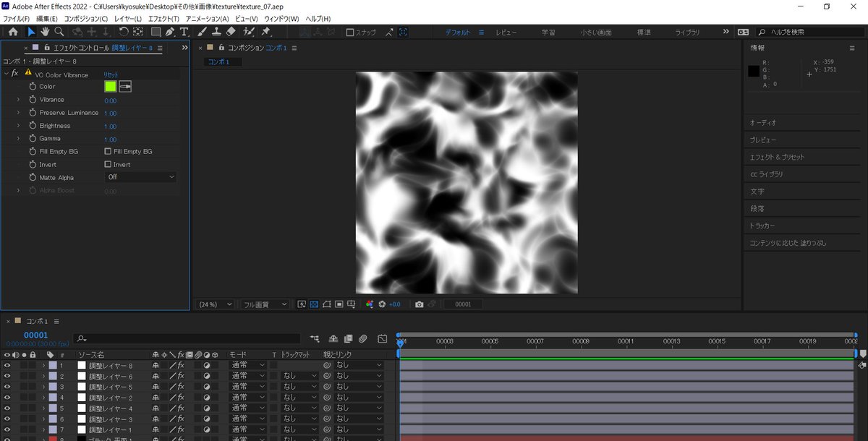Click the viewer snapshot camera icon

(x=419, y=304)
